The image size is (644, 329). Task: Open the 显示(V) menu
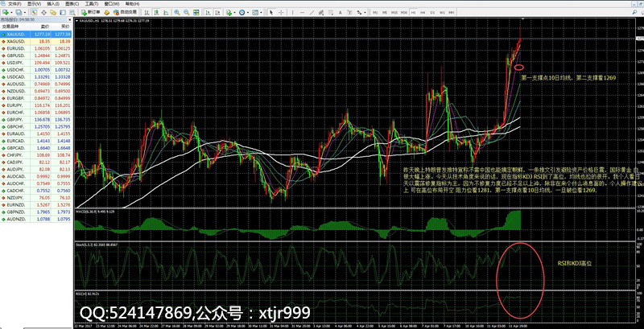(x=34, y=4)
